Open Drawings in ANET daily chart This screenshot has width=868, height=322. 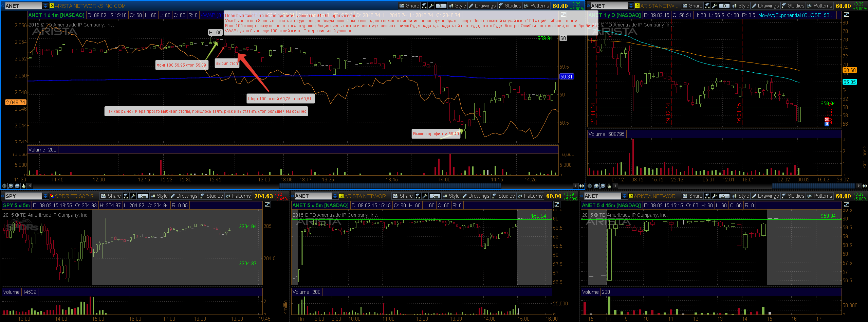click(765, 6)
